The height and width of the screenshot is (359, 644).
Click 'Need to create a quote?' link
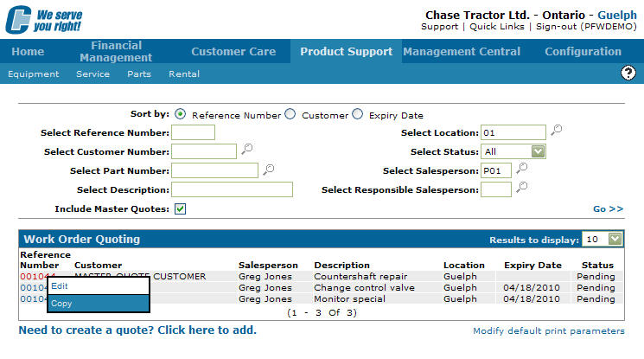coord(137,330)
